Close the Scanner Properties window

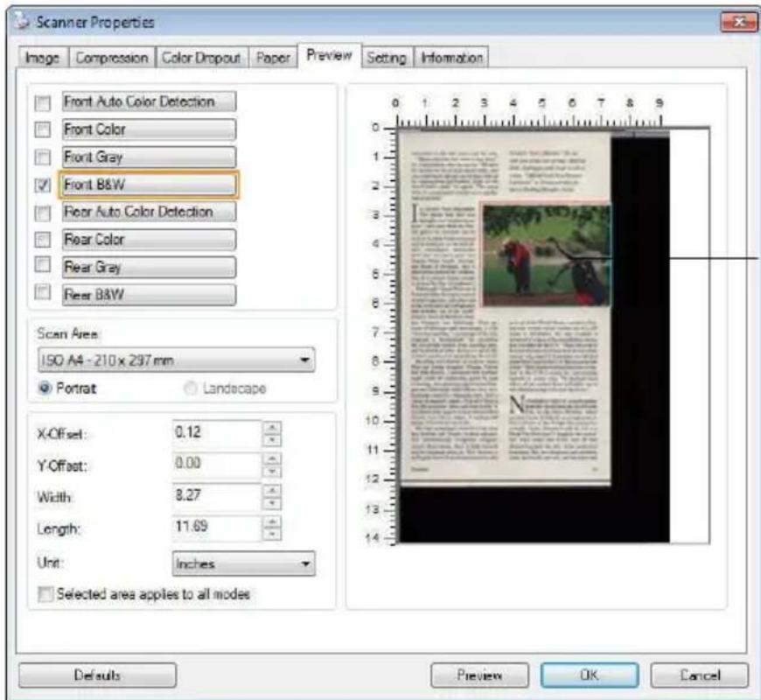[738, 22]
